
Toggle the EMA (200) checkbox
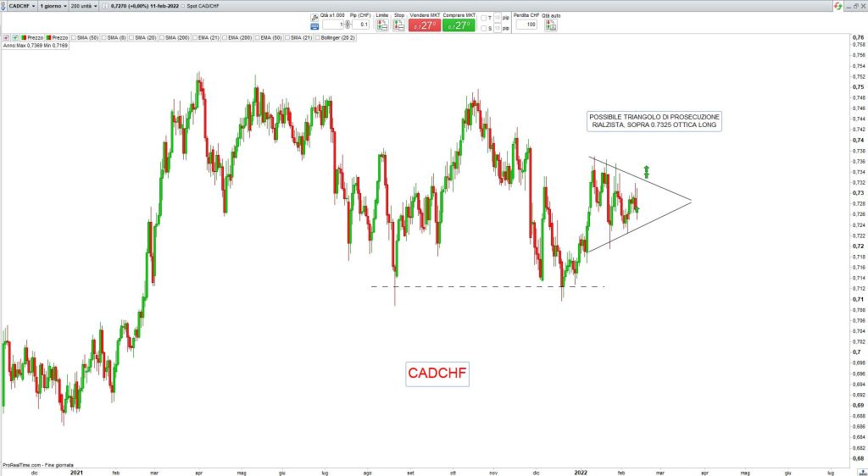(225, 37)
